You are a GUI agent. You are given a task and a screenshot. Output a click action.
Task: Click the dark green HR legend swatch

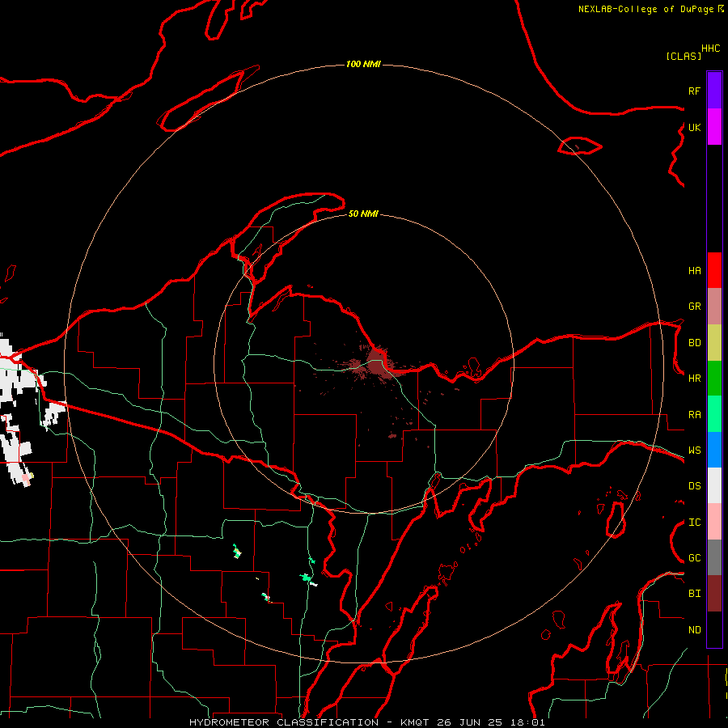(x=714, y=379)
